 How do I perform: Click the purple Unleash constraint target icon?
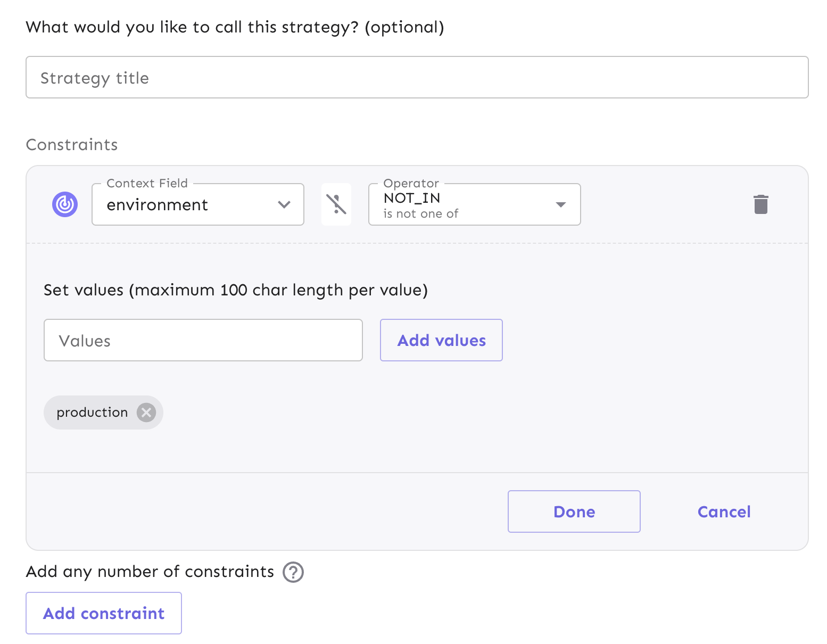[x=64, y=204]
